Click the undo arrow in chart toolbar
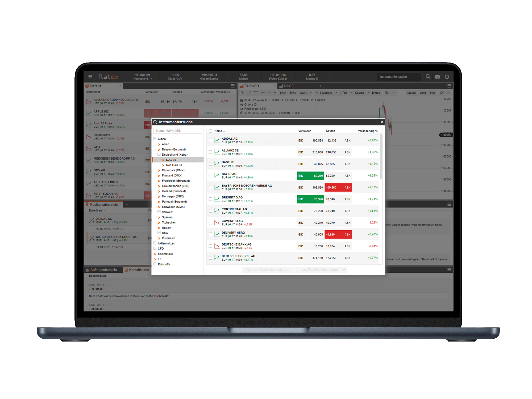This screenshot has height=399, width=532. pyautogui.click(x=393, y=93)
